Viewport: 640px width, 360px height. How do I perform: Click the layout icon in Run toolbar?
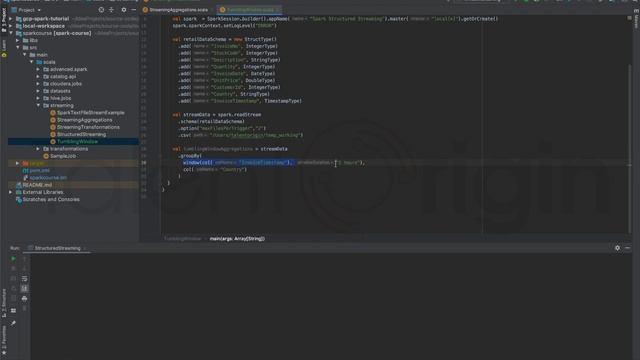pyautogui.click(x=13, y=310)
